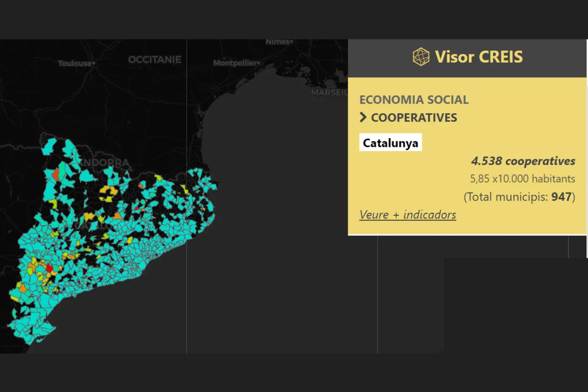
Task: Expand the COOPERATIVES chevron
Action: [363, 118]
